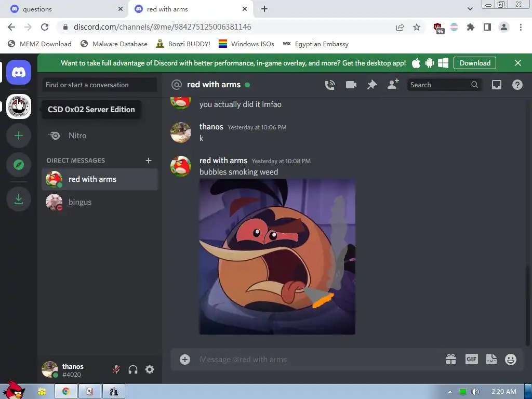Open browser extensions puzzle icon
Viewport: 532px width, 399px height.
pos(470,27)
